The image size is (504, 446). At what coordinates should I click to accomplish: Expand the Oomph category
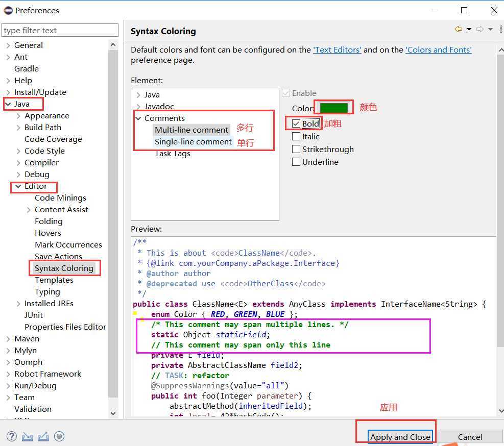tap(8, 362)
